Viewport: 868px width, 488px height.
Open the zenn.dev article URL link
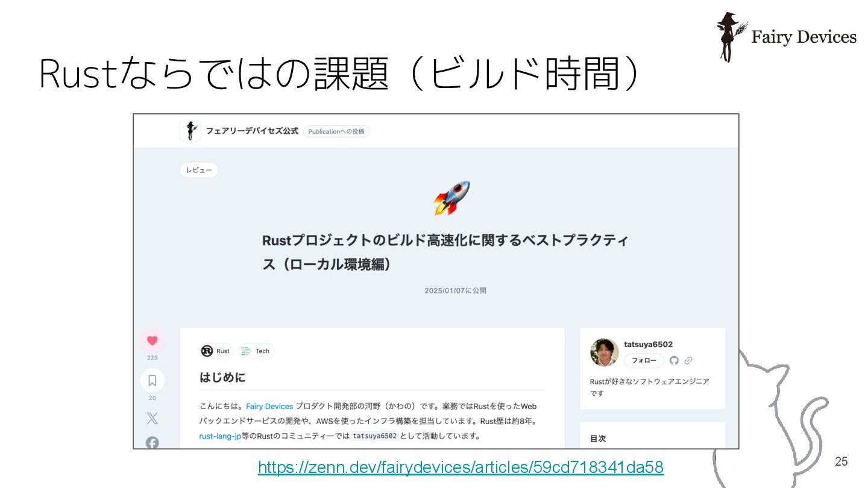(461, 467)
